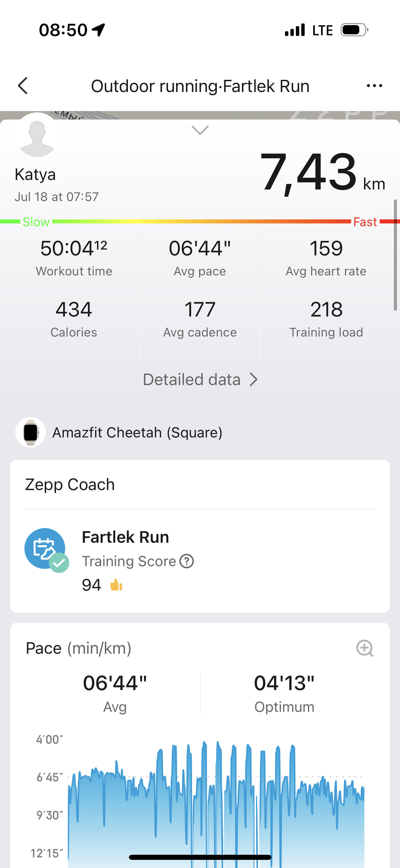The width and height of the screenshot is (400, 868).
Task: Select the Avg heart rate value
Action: (x=326, y=248)
